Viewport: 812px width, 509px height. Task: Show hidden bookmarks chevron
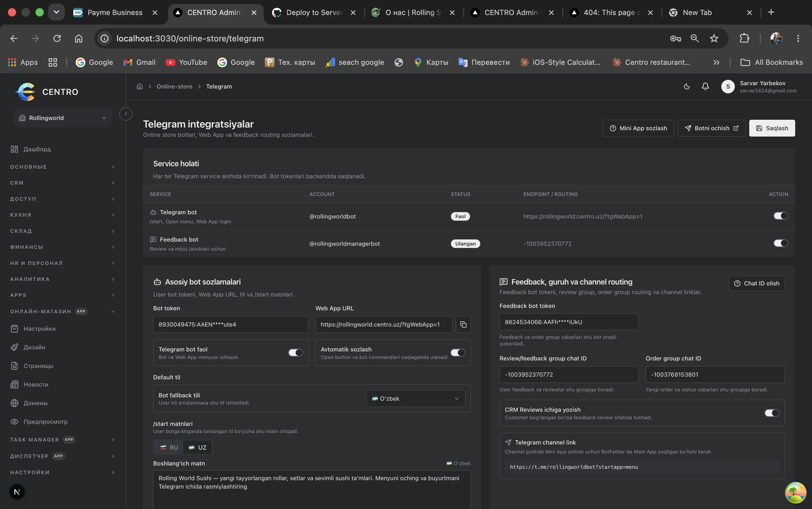coord(716,62)
